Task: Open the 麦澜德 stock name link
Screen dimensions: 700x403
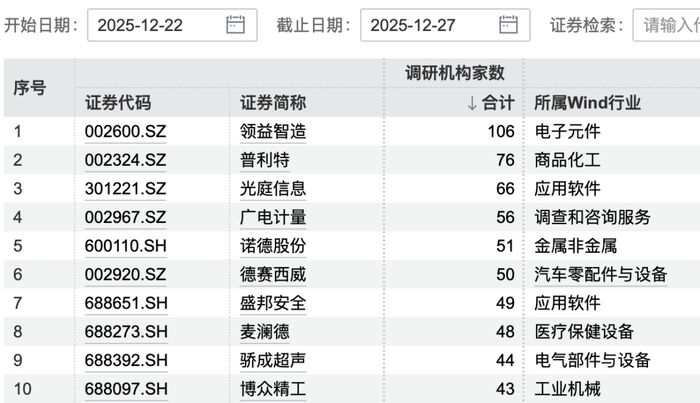Action: click(x=265, y=332)
